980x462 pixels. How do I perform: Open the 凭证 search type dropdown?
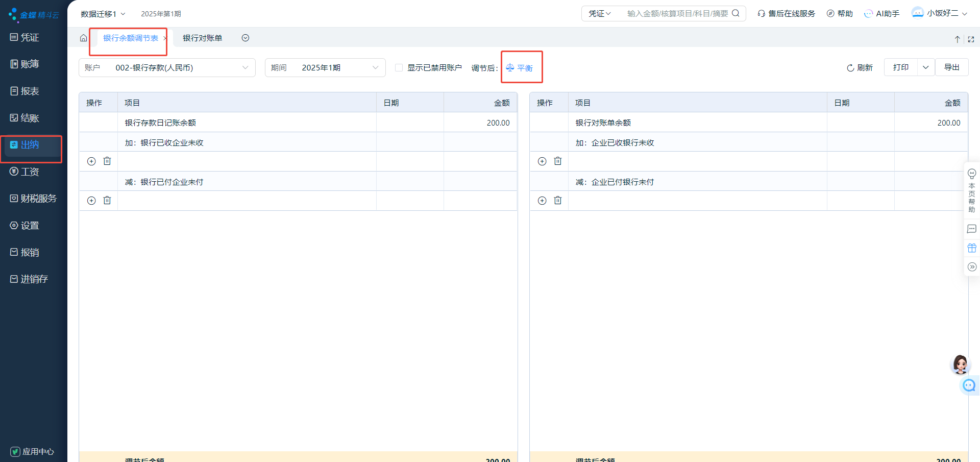tap(600, 14)
